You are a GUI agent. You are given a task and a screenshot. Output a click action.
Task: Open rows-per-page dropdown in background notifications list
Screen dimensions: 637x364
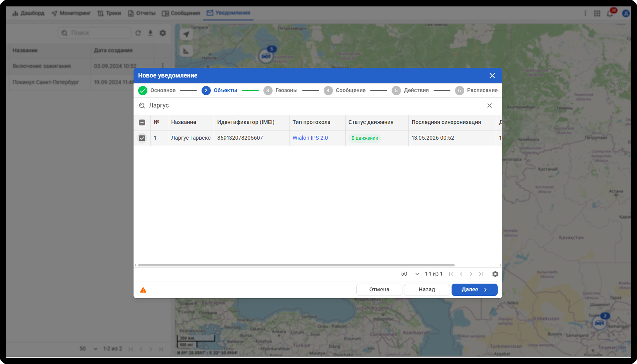89,349
